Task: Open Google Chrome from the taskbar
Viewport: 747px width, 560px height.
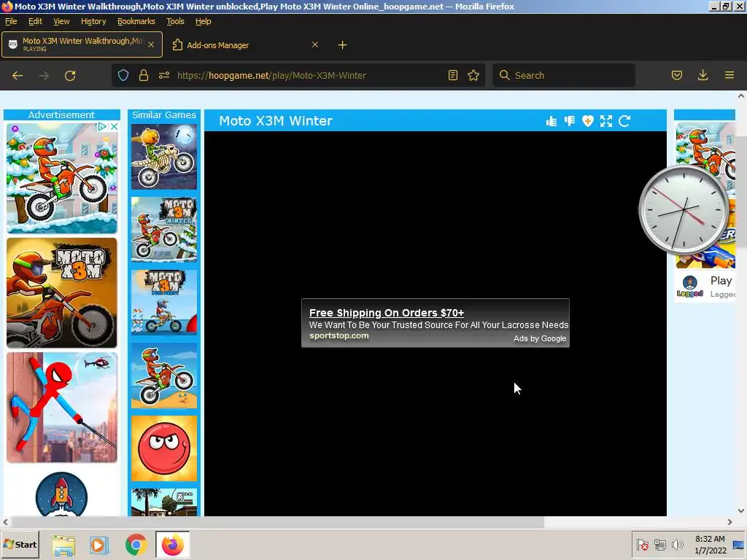Action: 136,545
